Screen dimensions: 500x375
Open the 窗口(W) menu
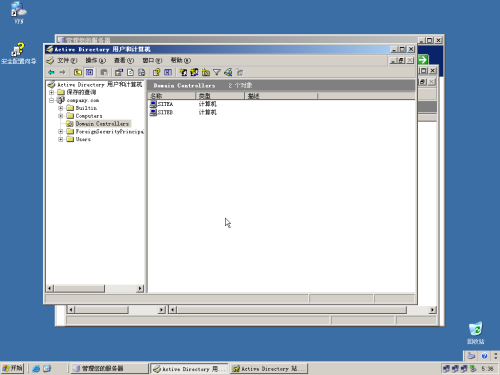pyautogui.click(x=152, y=60)
